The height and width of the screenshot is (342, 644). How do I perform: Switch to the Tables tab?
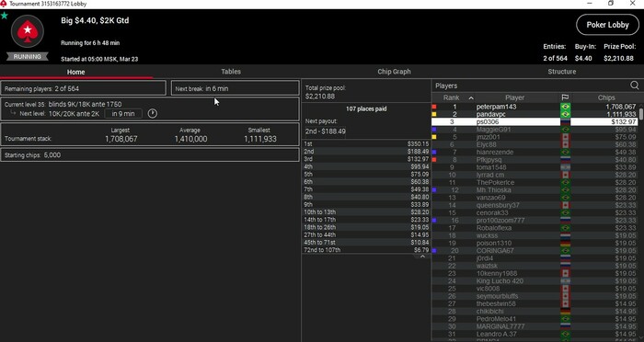click(231, 72)
